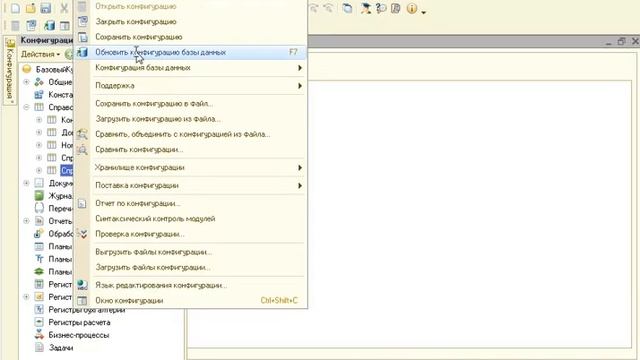Select 'Окно конфигурации' menu item
Image resolution: width=640 pixels, height=360 pixels.
pos(190,300)
